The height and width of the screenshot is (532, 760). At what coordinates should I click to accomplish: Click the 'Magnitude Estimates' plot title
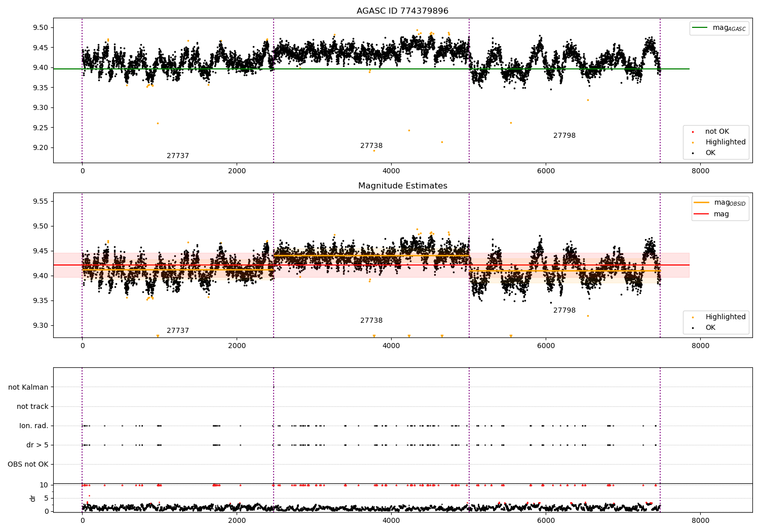402,186
